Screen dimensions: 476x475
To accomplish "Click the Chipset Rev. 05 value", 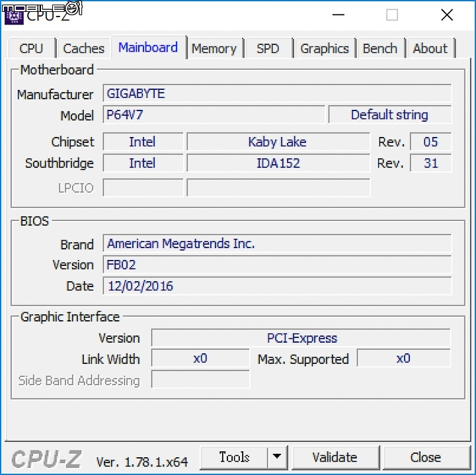I will tap(430, 142).
